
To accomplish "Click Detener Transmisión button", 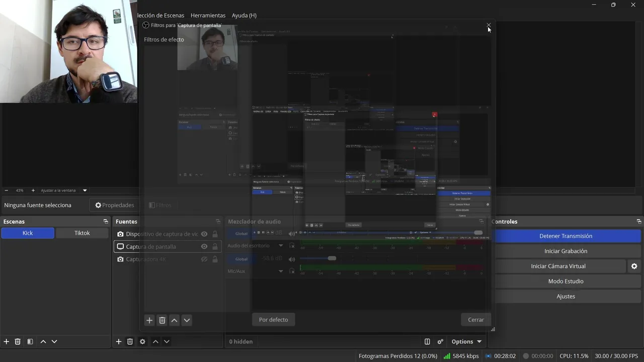I will (x=566, y=236).
